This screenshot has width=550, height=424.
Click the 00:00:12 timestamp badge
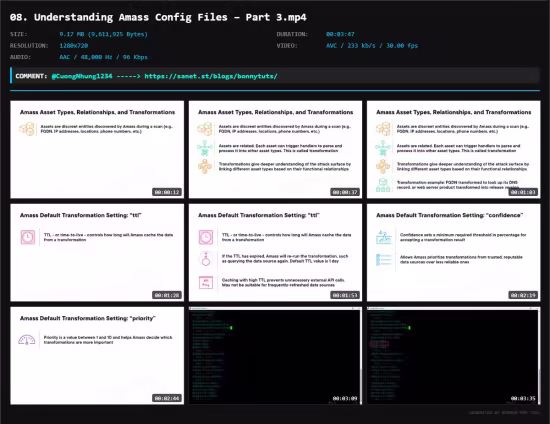167,192
